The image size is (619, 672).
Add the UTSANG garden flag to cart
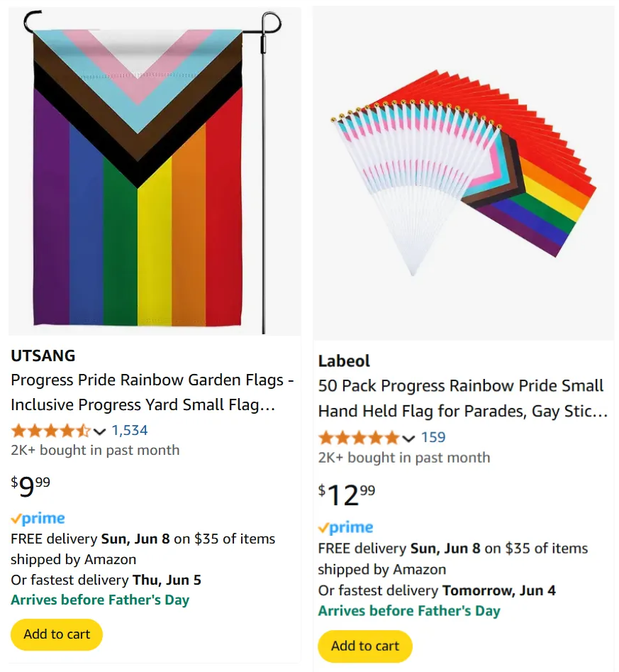click(57, 634)
